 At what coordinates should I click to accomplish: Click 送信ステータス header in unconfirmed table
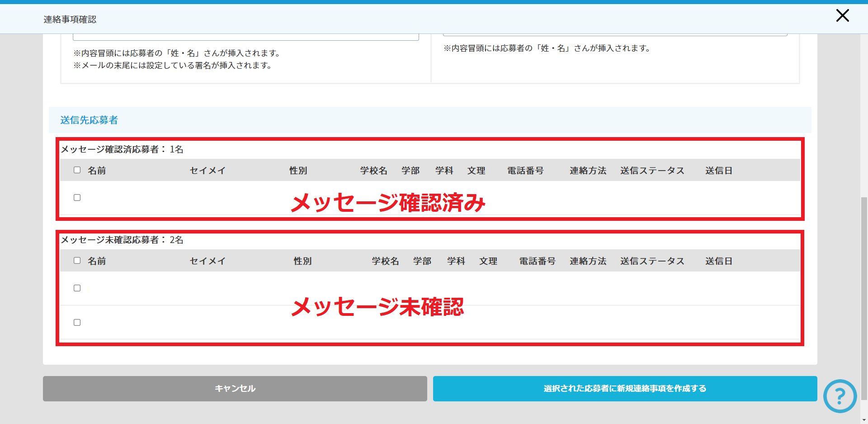tap(652, 261)
